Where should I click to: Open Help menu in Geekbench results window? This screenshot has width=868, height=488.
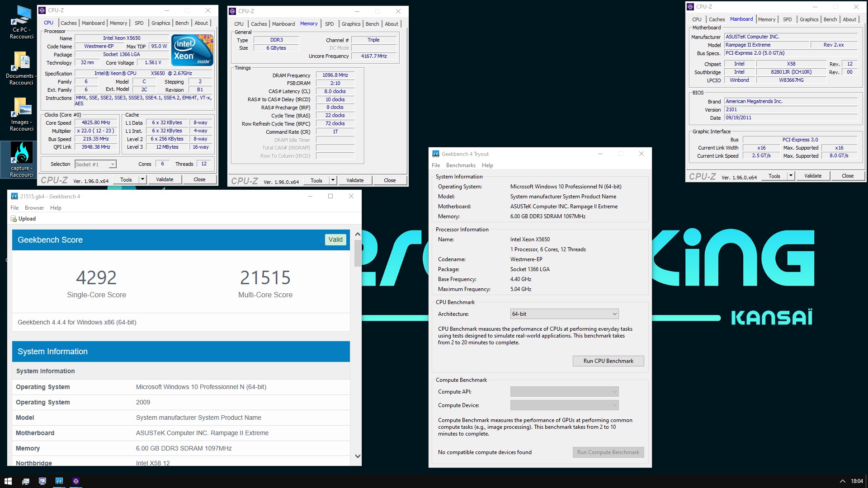click(x=56, y=208)
